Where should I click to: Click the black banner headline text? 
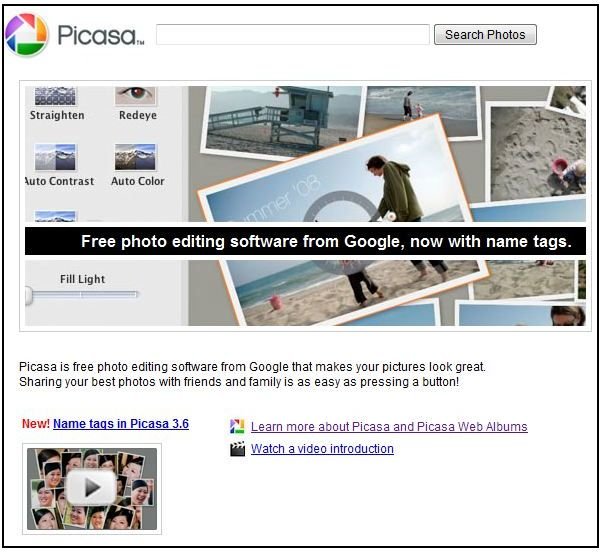coord(326,241)
